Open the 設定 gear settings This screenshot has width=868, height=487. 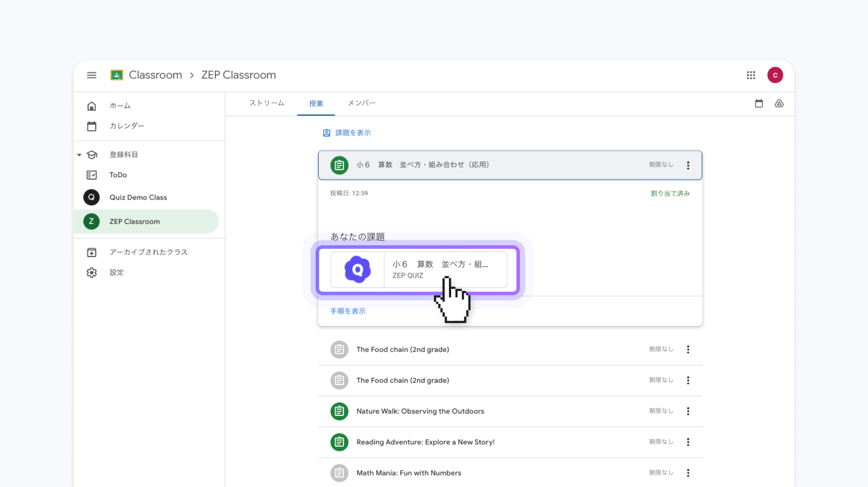(92, 272)
